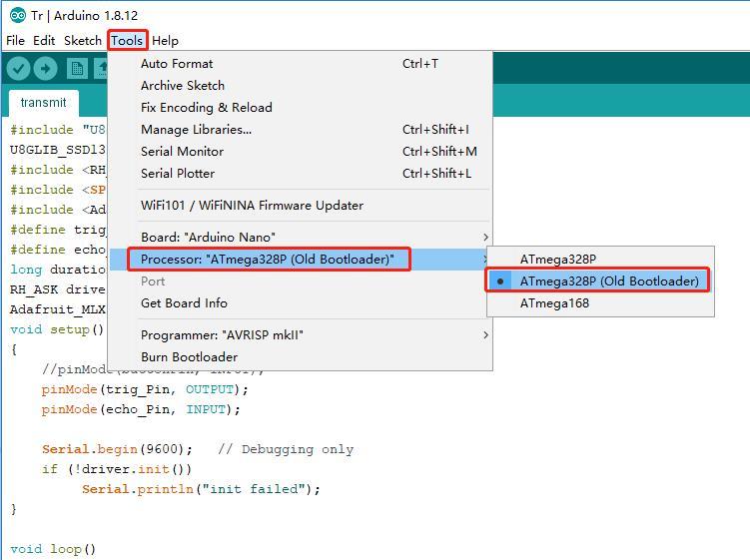Open the File menu

pyautogui.click(x=15, y=41)
